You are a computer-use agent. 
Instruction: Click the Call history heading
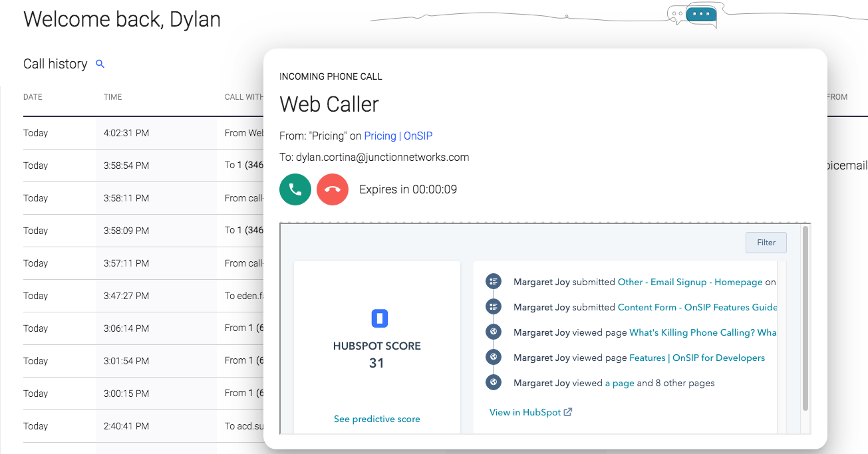55,64
